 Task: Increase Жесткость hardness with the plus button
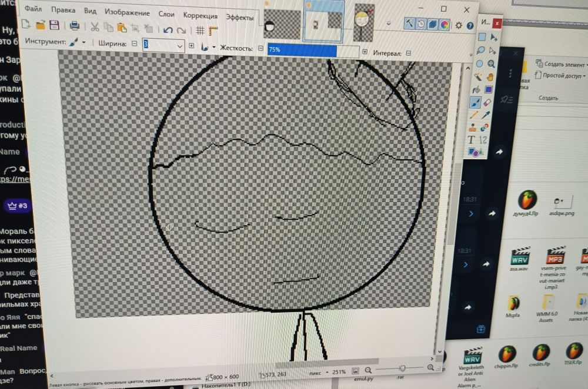pos(365,52)
